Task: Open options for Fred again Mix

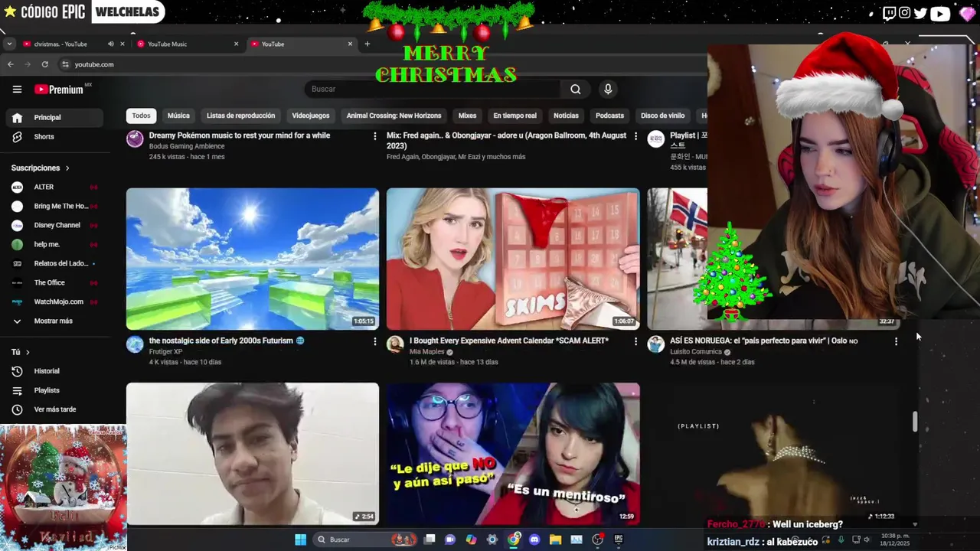Action: [x=635, y=136]
